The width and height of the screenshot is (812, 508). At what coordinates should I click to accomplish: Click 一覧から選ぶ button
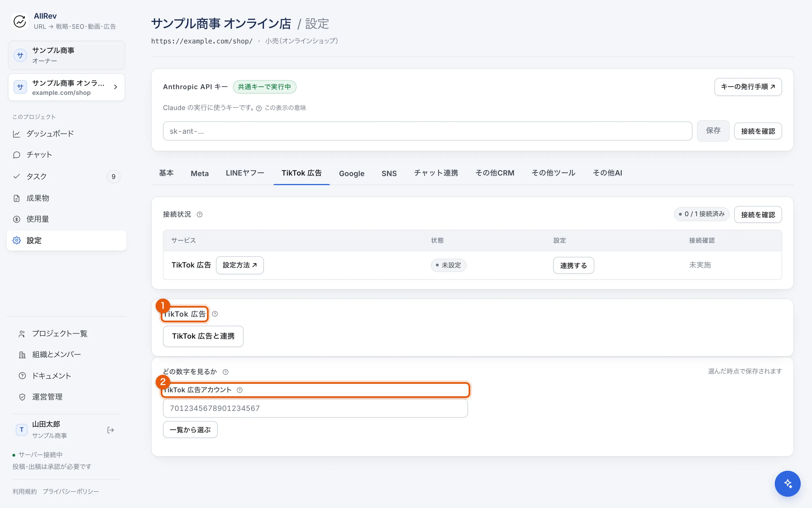[190, 430]
